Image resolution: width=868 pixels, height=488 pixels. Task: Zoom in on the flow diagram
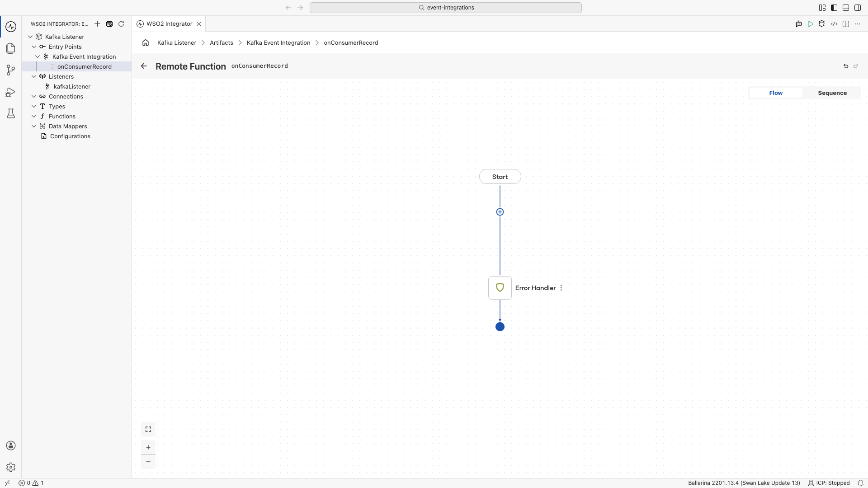click(x=148, y=447)
